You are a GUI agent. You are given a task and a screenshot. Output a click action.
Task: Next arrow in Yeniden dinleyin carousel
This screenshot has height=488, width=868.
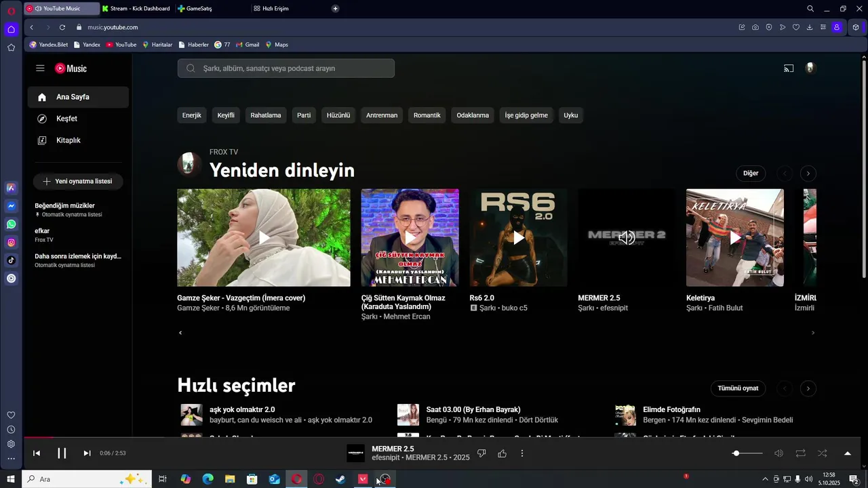(808, 174)
